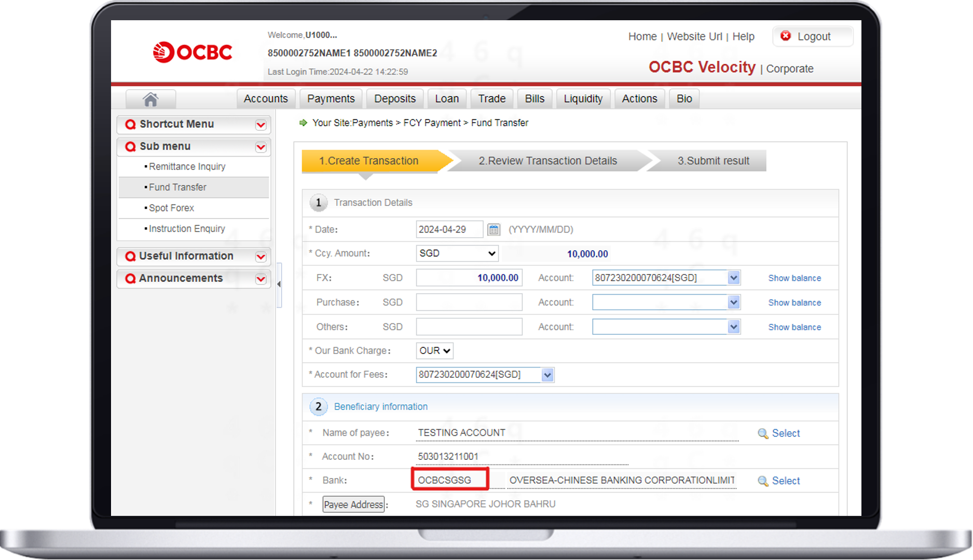Image resolution: width=973 pixels, height=560 pixels.
Task: Open the Payments menu
Action: coord(331,99)
